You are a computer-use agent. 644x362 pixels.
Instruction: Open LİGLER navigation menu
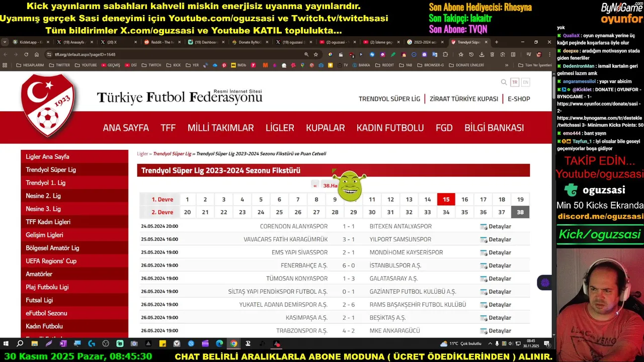point(280,128)
